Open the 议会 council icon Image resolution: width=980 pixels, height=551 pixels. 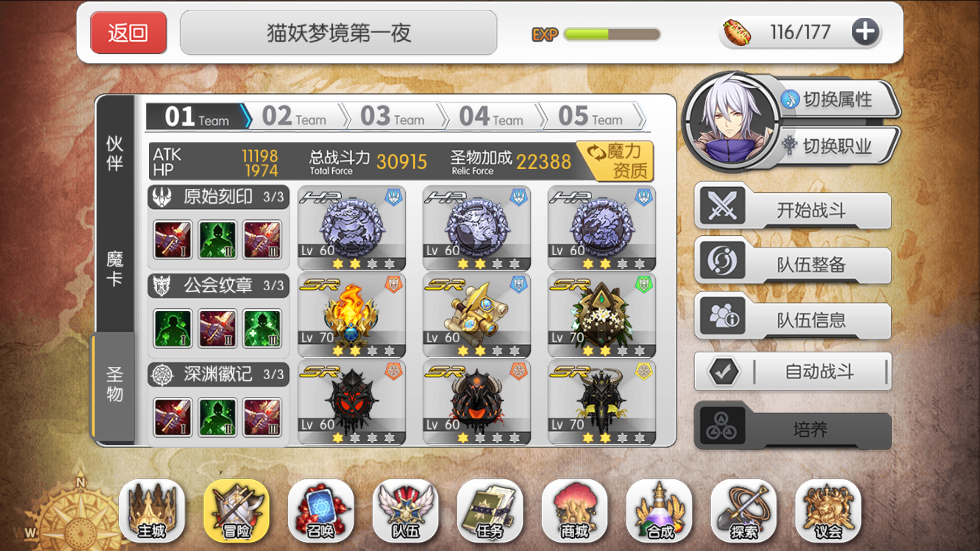click(828, 511)
